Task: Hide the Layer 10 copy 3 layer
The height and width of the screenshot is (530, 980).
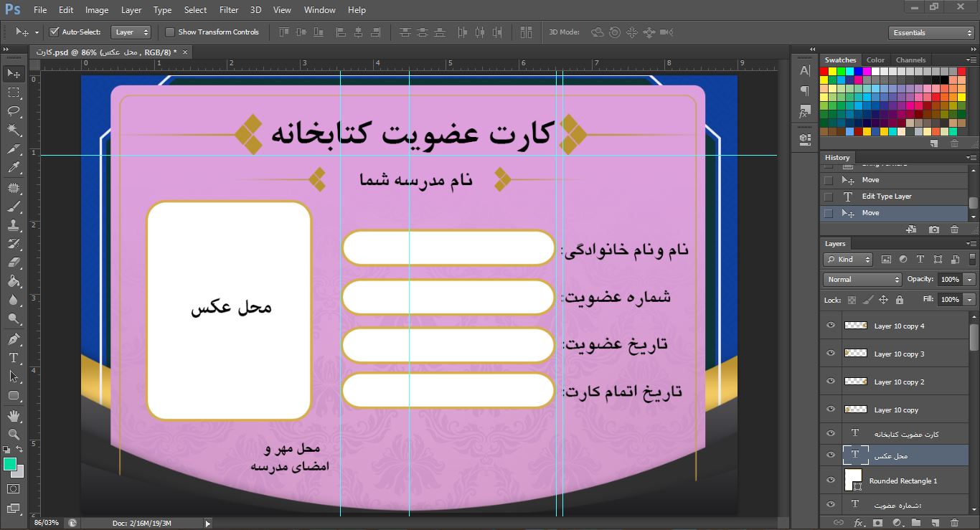Action: click(x=831, y=354)
